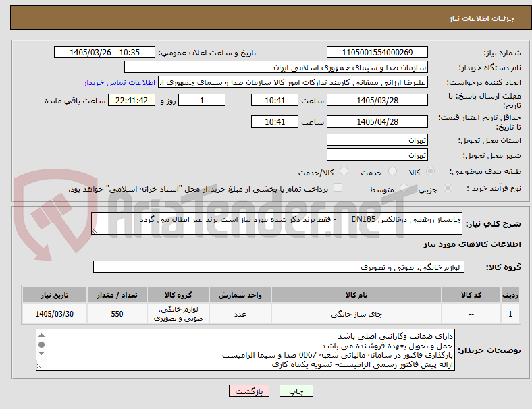This screenshot has width=532, height=409.
Task: Click the delivery city field تهران
Action: [x=377, y=155]
